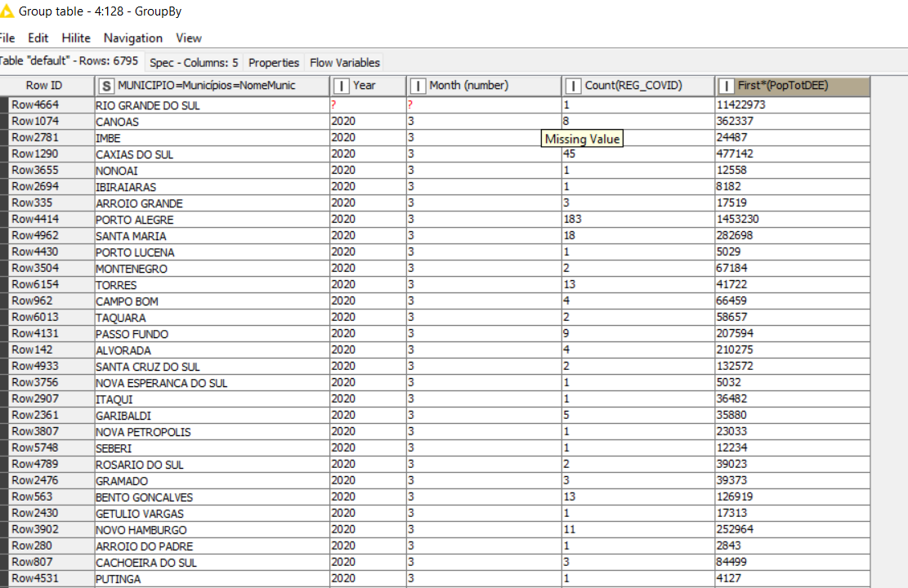Click the integer type icon of Count(REG_COVID) column
The image size is (908, 588).
pyautogui.click(x=573, y=87)
